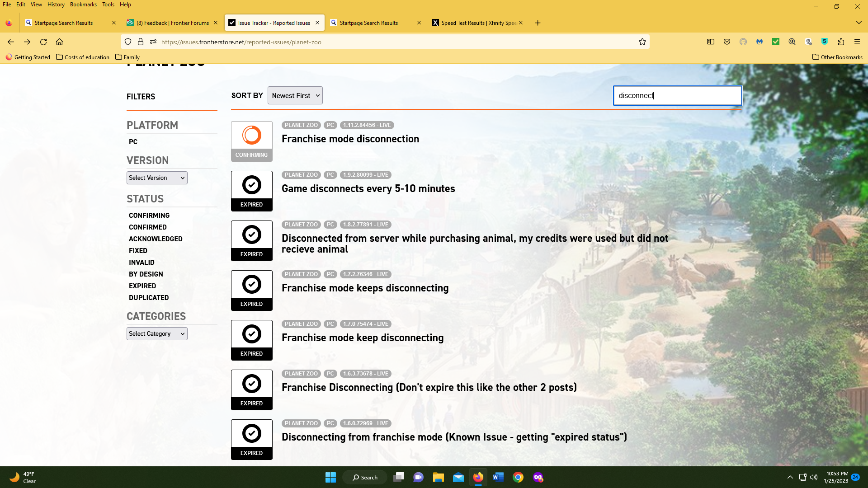Click the taskbar Search box

click(x=364, y=477)
